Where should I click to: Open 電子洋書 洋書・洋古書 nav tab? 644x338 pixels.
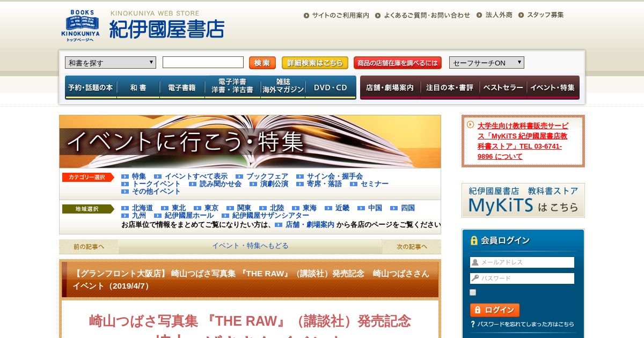click(x=232, y=87)
